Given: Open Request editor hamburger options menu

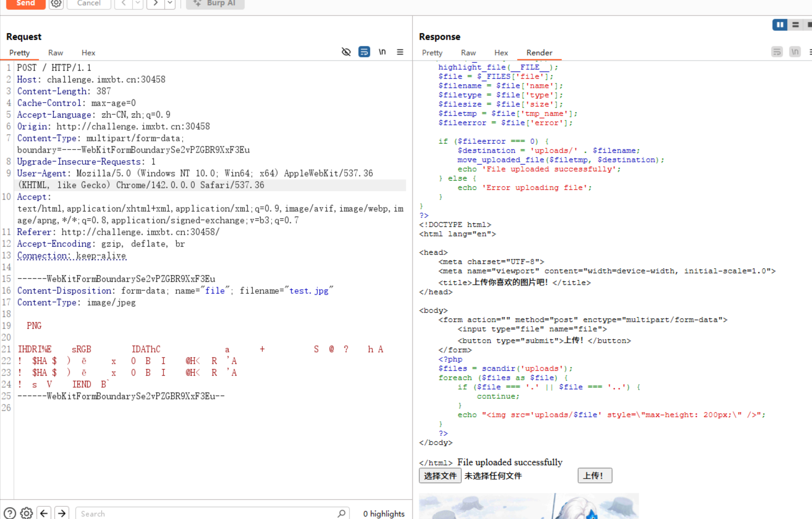Looking at the screenshot, I should (400, 52).
